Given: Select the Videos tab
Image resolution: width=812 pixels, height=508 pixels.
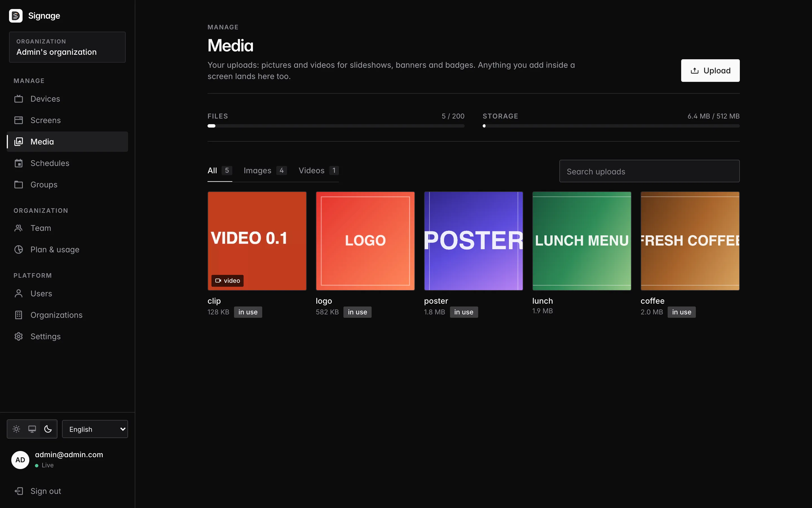Looking at the screenshot, I should click(319, 171).
